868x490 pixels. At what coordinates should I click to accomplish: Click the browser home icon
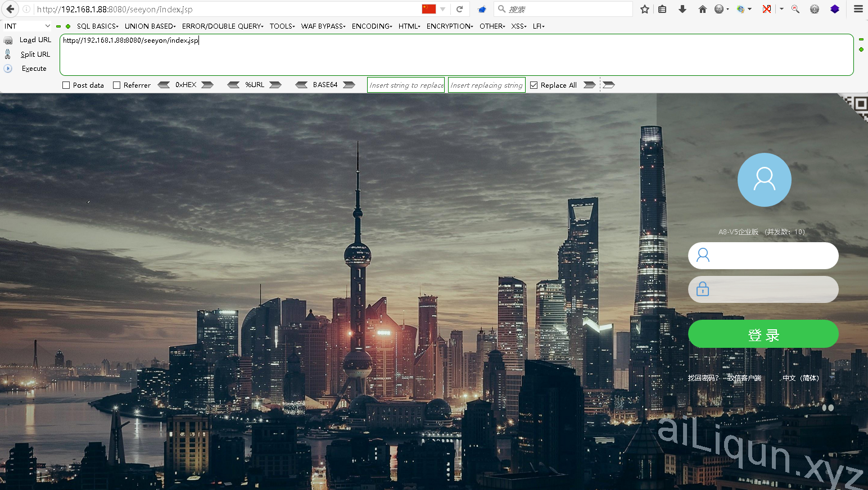[702, 9]
